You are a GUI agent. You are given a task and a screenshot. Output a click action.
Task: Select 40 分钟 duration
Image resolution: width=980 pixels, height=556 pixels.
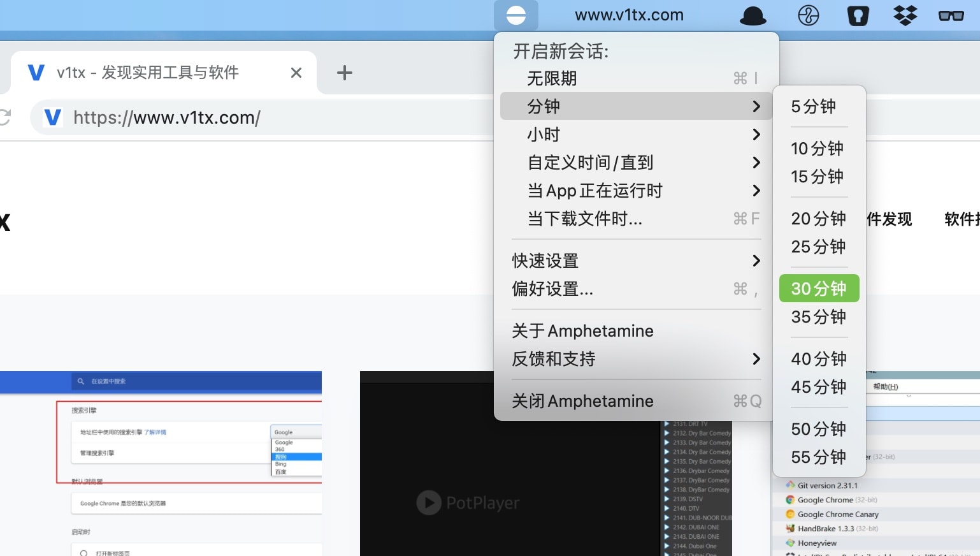pos(819,359)
